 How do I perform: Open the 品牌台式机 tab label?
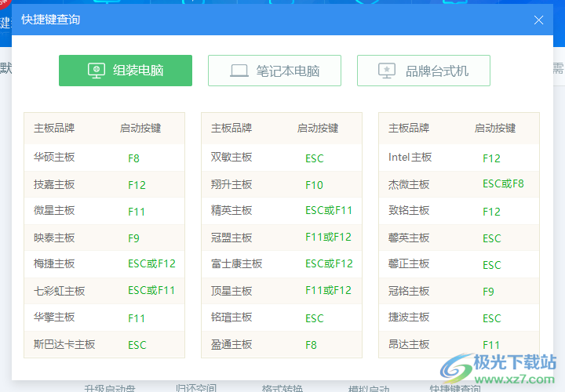point(437,71)
